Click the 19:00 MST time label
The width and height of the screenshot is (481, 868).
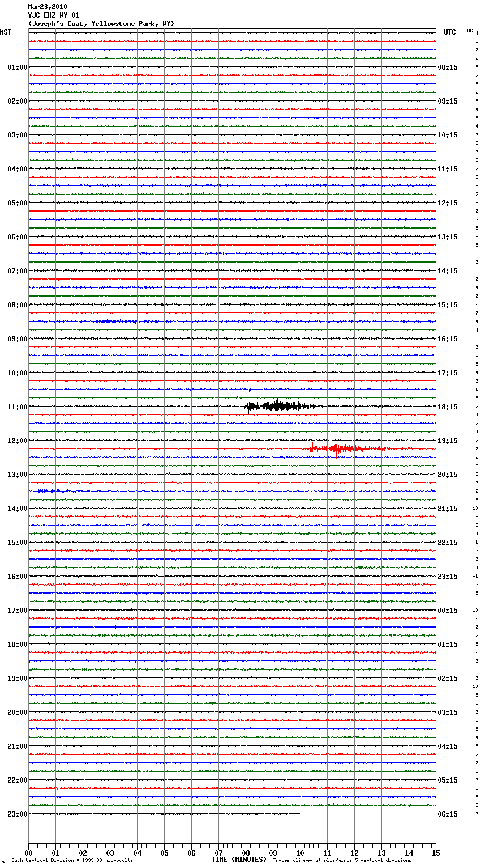click(x=18, y=678)
